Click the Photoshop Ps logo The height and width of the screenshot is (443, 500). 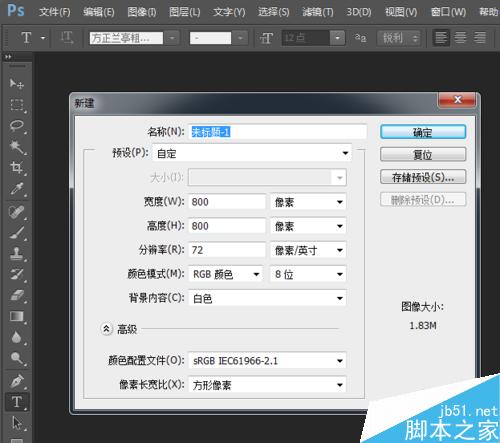point(16,10)
